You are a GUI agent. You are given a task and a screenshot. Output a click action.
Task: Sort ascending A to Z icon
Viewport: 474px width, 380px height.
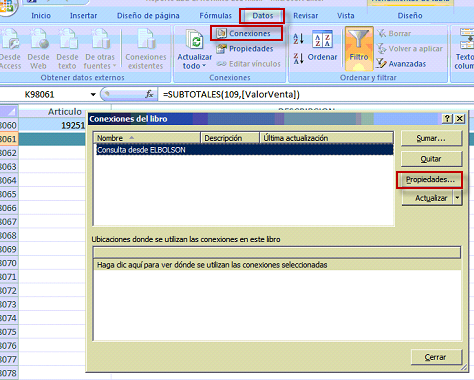point(298,39)
